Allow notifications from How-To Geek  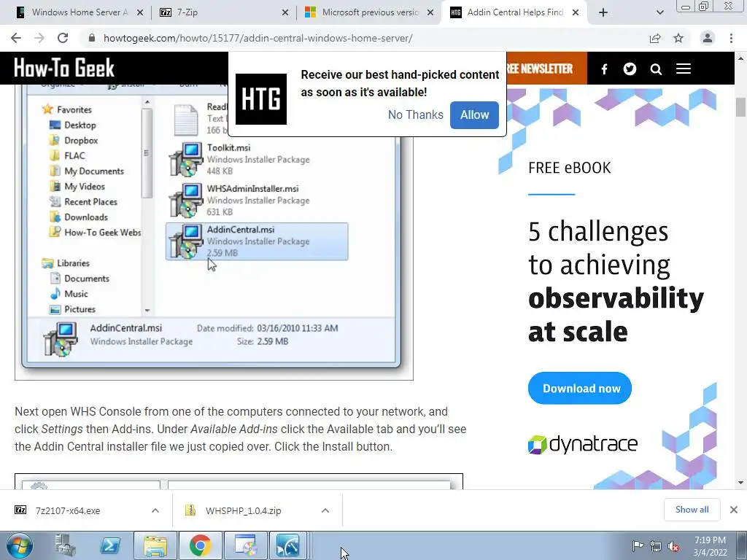pos(474,114)
